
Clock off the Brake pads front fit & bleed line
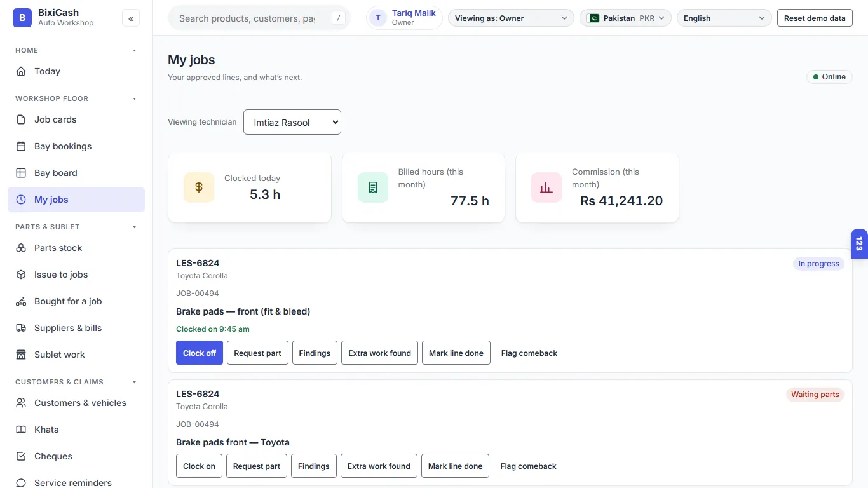coord(200,353)
